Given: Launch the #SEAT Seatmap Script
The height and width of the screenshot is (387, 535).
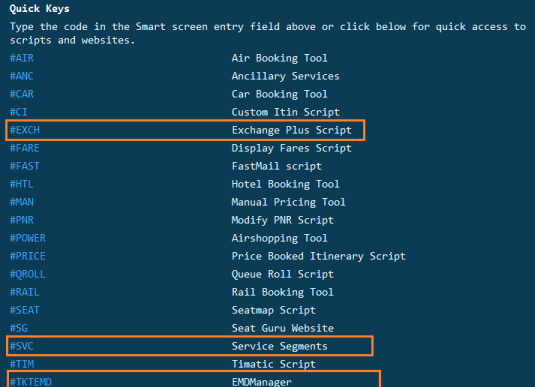Looking at the screenshot, I should point(25,311).
